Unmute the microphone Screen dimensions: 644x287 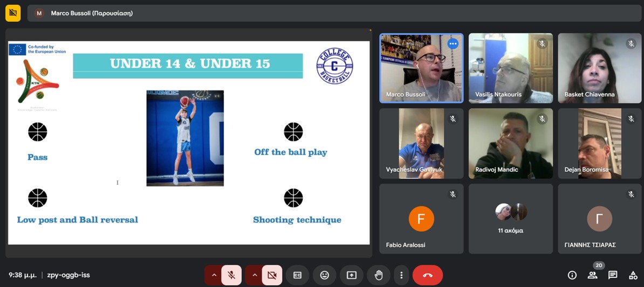point(231,275)
